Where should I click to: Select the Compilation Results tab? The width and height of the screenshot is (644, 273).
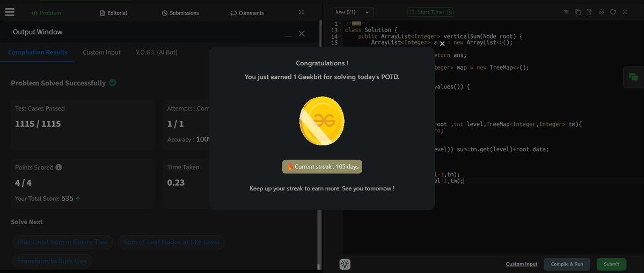38,52
